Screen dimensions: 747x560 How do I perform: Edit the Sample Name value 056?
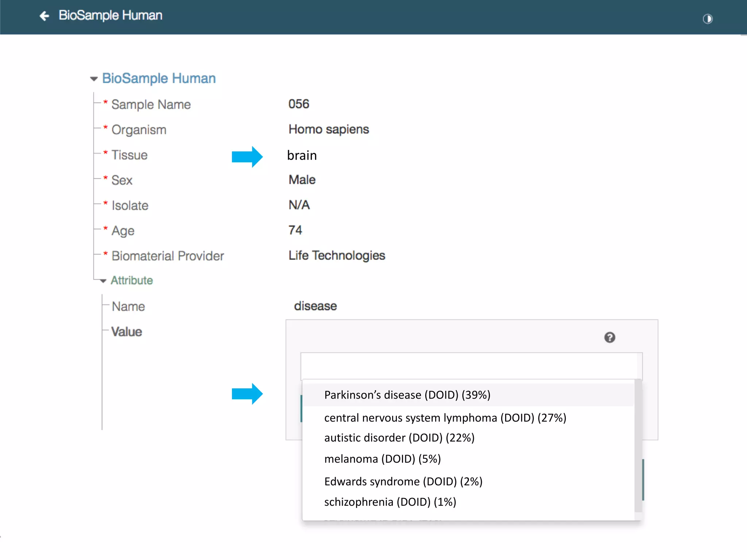tap(299, 104)
